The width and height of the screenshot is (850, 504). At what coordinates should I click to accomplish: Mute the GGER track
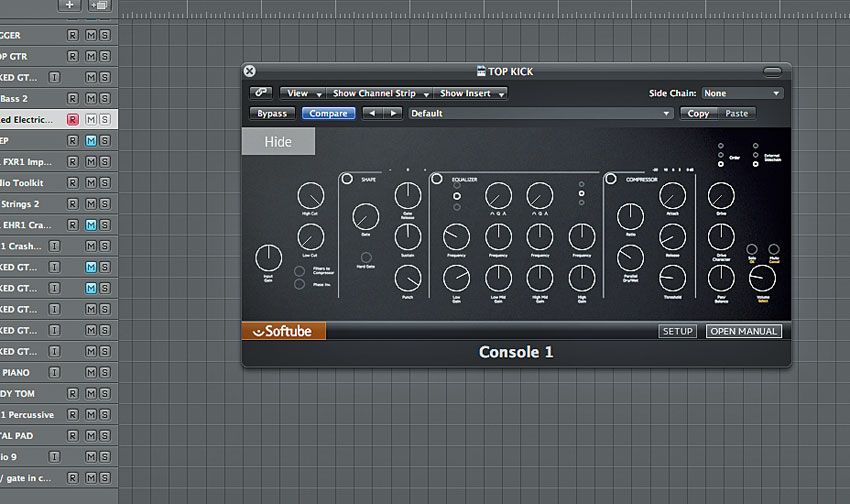91,35
